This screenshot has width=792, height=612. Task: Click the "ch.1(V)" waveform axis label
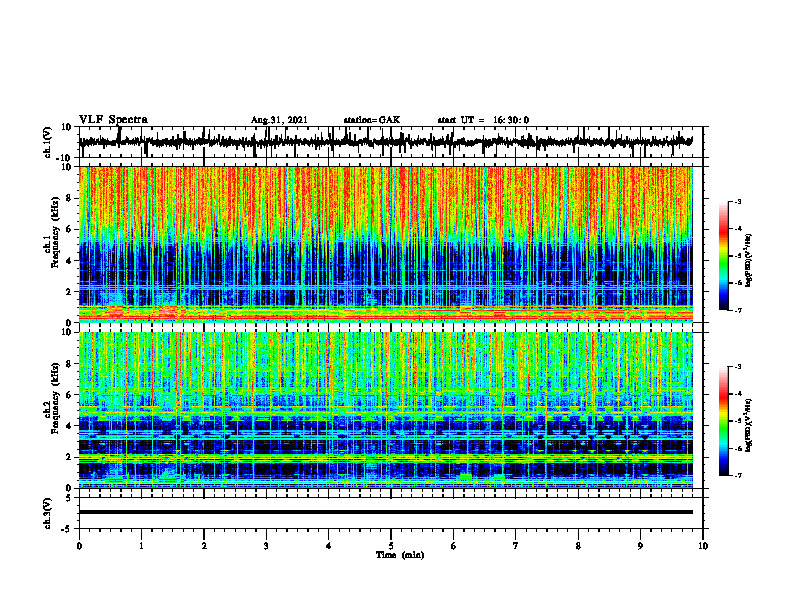(x=48, y=142)
